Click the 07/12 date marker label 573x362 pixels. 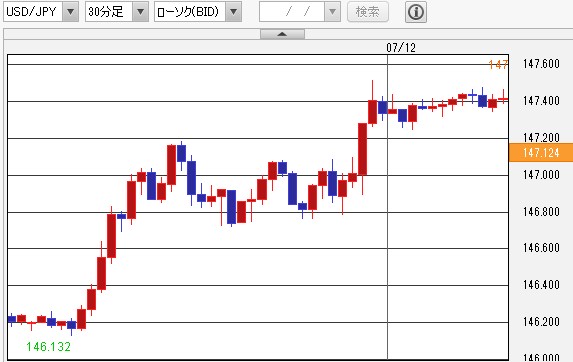(x=401, y=47)
